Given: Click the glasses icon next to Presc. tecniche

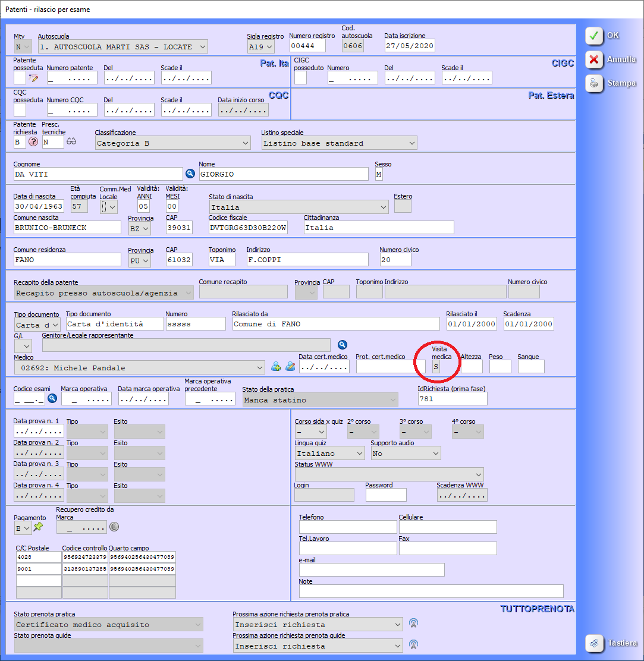Looking at the screenshot, I should 72,142.
